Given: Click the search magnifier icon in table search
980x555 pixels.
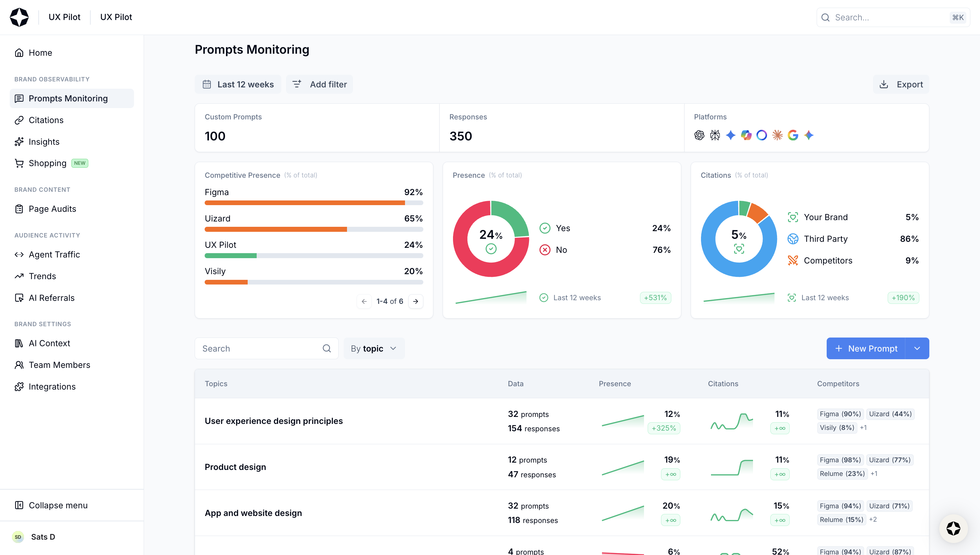Looking at the screenshot, I should tap(327, 349).
